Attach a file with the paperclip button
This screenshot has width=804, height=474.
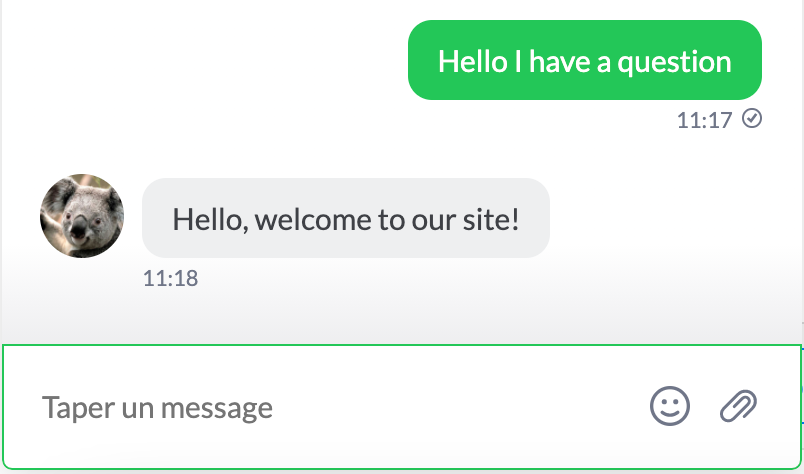click(739, 405)
